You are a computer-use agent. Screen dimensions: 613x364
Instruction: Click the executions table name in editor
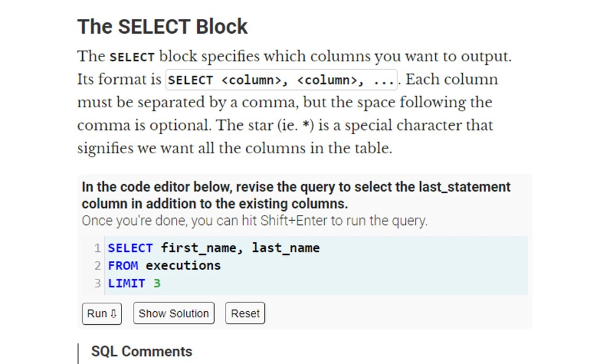pyautogui.click(x=183, y=265)
